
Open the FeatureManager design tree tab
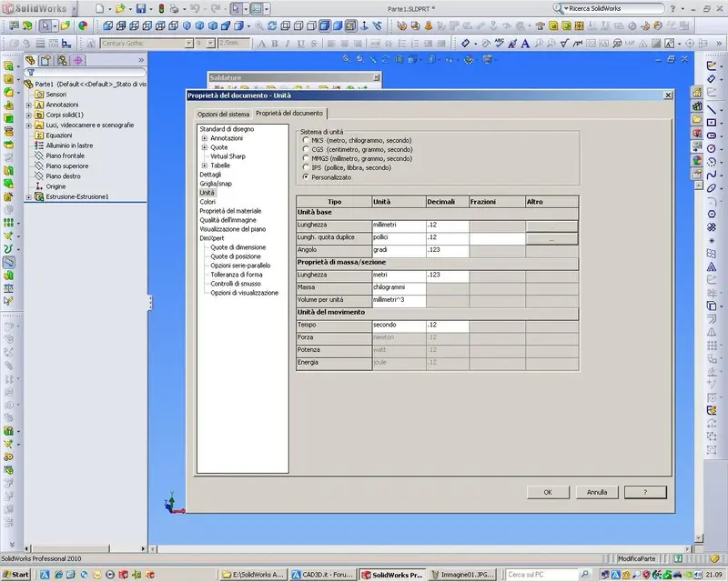[x=30, y=60]
